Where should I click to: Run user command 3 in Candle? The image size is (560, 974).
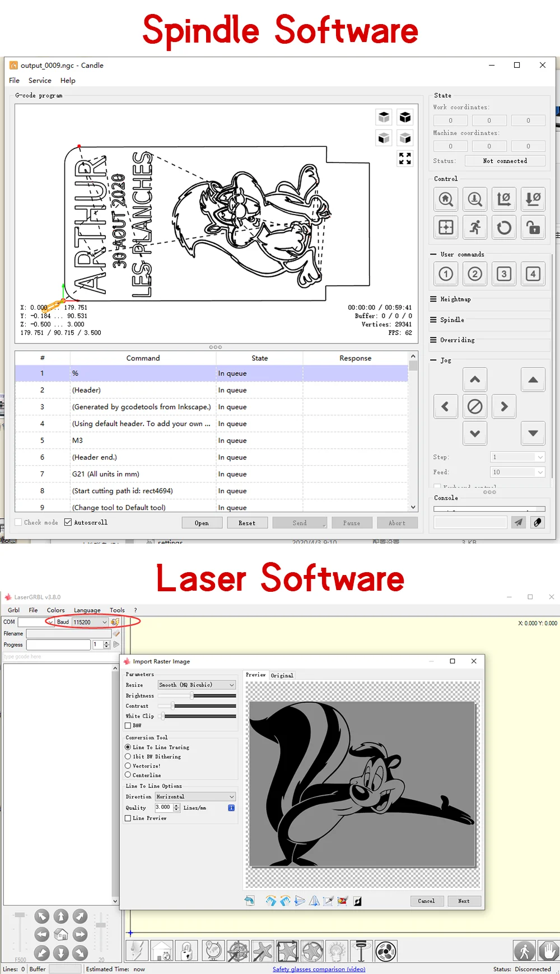pyautogui.click(x=504, y=274)
